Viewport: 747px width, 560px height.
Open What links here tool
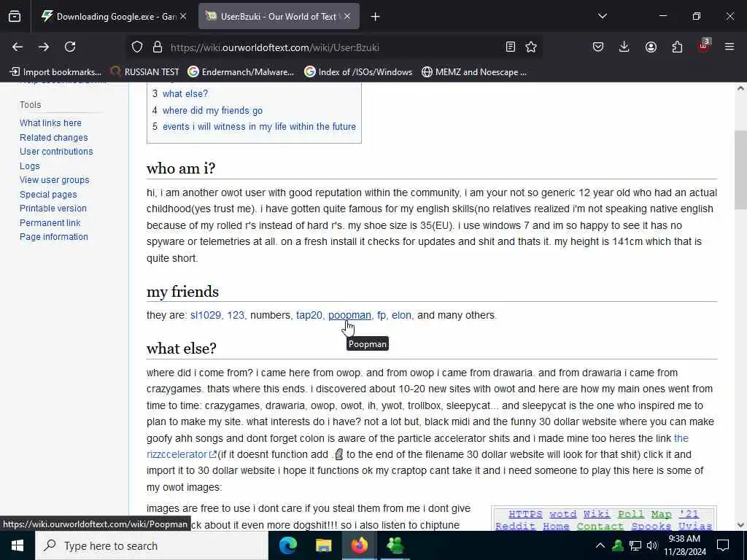coord(50,122)
